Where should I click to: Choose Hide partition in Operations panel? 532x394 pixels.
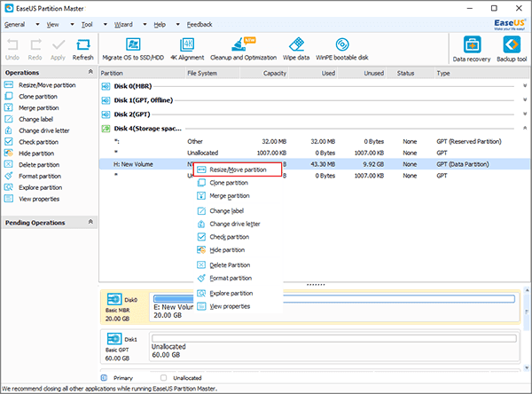[x=29, y=154]
